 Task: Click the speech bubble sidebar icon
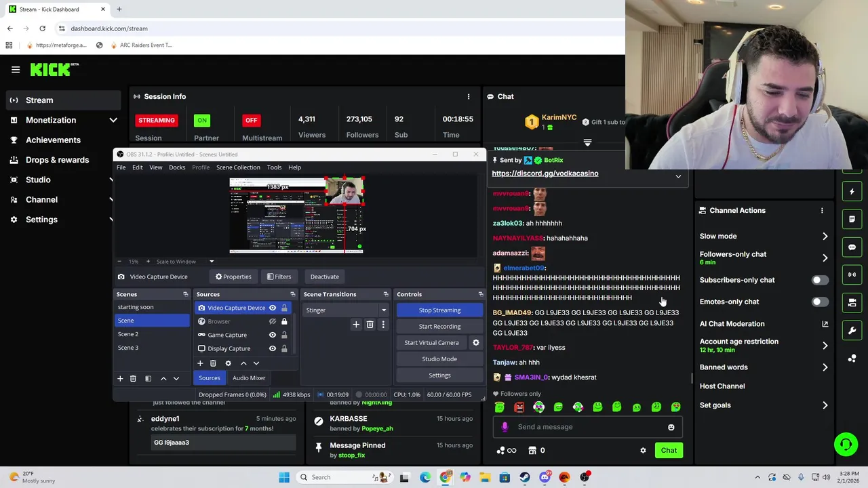[852, 247]
